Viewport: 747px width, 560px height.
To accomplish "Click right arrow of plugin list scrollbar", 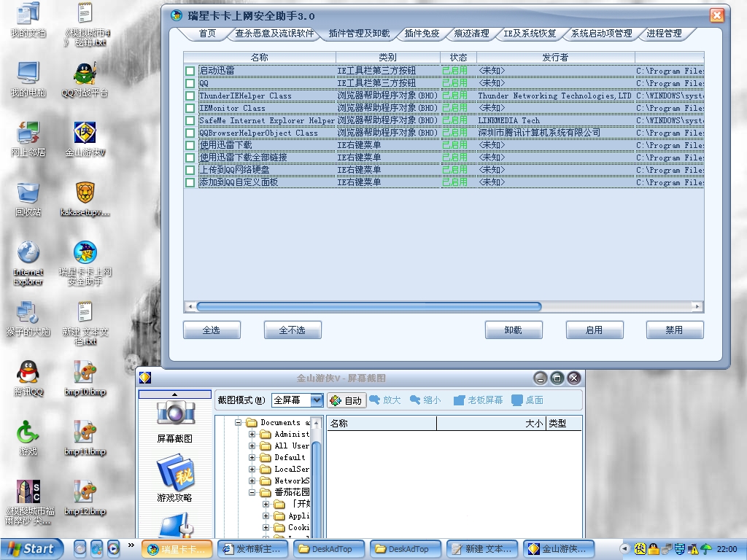I will pyautogui.click(x=697, y=307).
